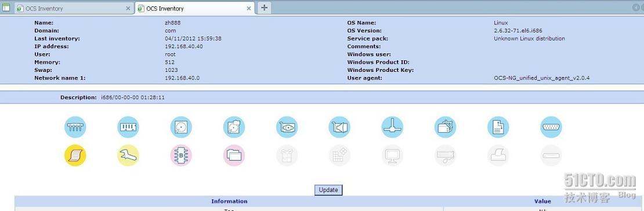Close the active OCS Inventory tab
This screenshot has height=211, width=644.
point(248,8)
